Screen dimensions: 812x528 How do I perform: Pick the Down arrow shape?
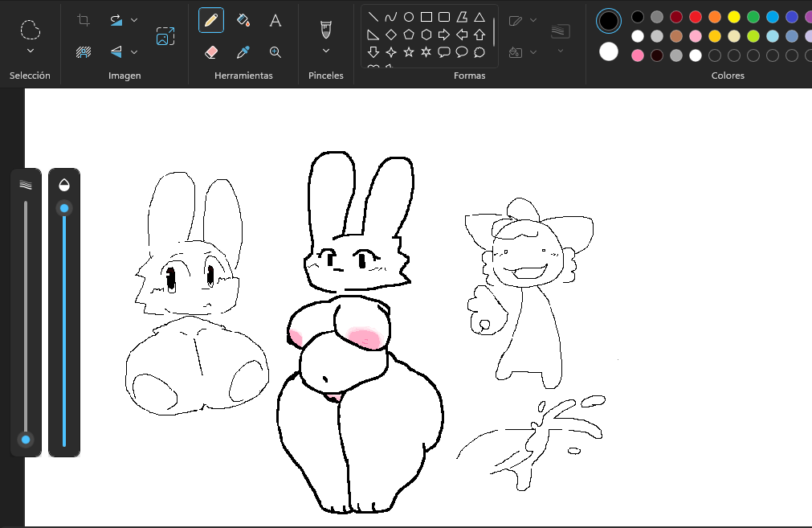point(373,51)
